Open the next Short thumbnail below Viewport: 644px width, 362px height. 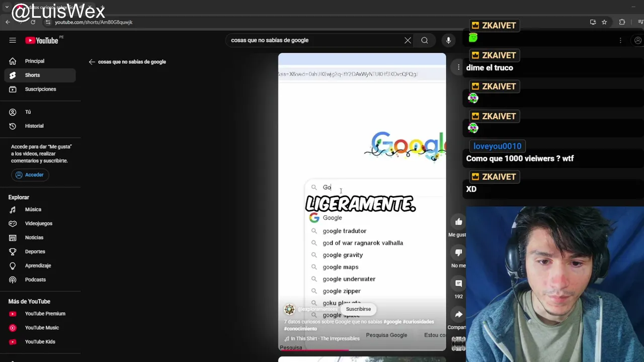pos(362,359)
